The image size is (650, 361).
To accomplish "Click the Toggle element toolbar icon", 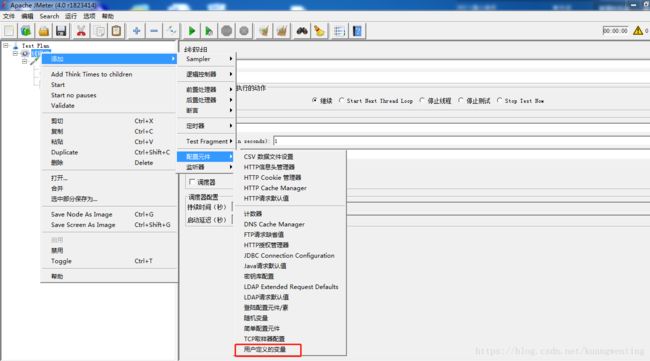I will (x=171, y=31).
